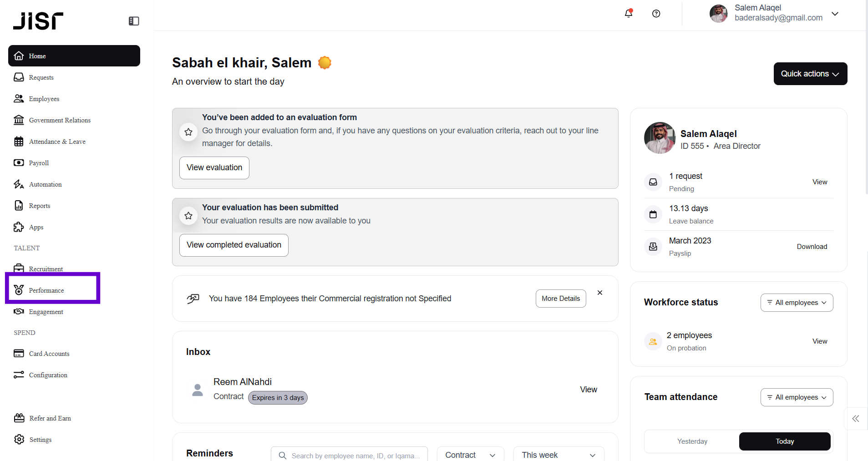
Task: Expand the This week reminders dropdown
Action: 558,455
